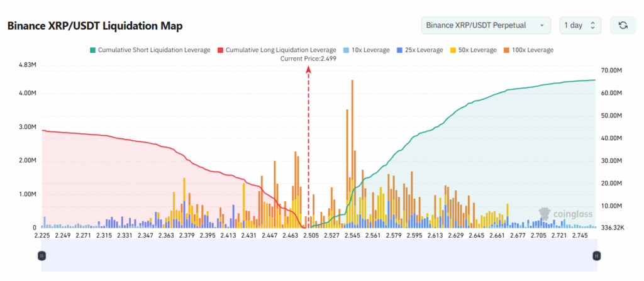644x281 pixels.
Task: Click the 2.745 price axis label
Action: tap(580, 236)
